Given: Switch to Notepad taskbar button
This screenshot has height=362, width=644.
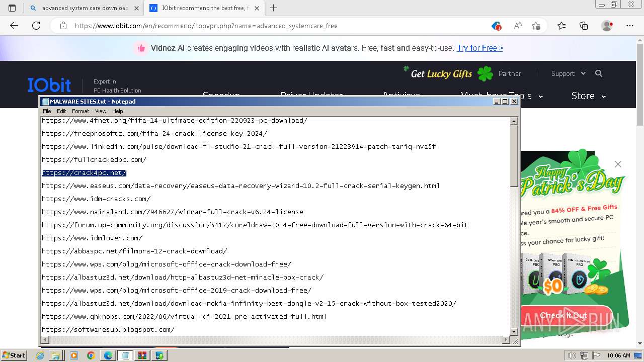Looking at the screenshot, I should coord(125,355).
